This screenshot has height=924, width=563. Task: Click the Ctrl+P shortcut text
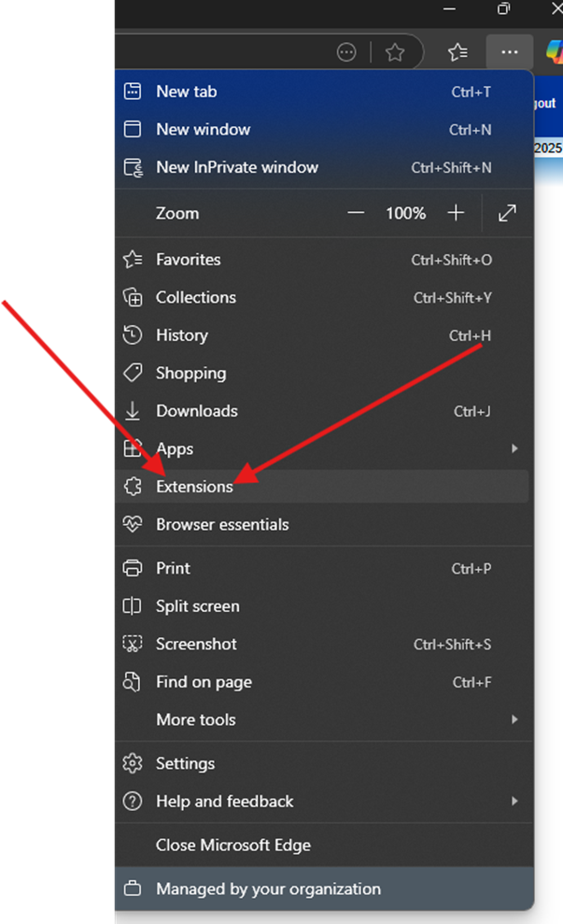tap(472, 569)
